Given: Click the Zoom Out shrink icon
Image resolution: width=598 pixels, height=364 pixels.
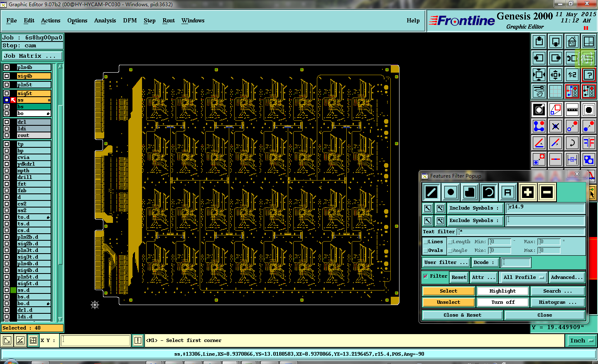Looking at the screenshot, I should 556,75.
